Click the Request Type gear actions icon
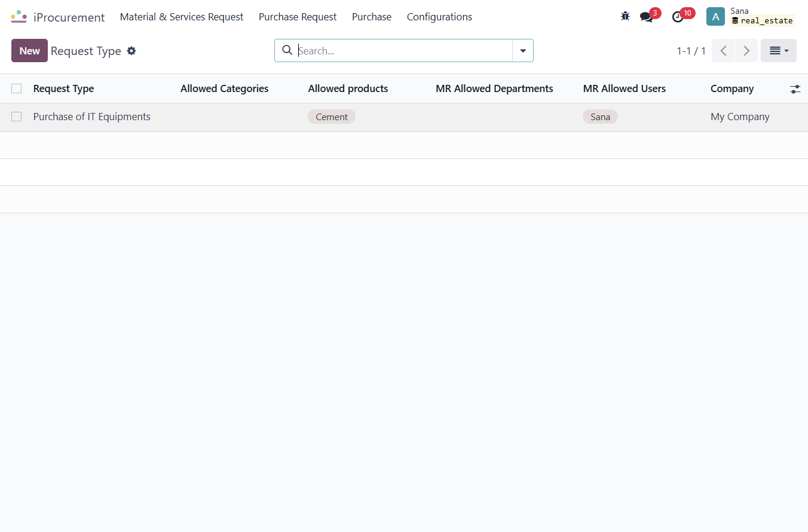Image resolution: width=808 pixels, height=532 pixels. (x=131, y=51)
